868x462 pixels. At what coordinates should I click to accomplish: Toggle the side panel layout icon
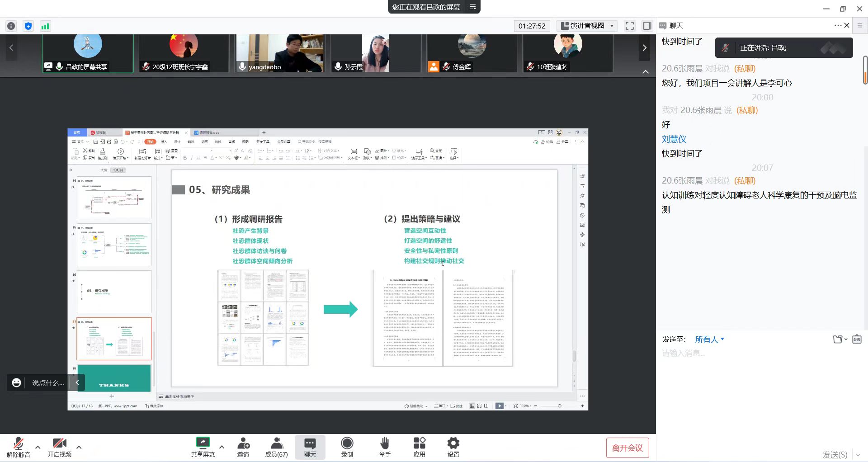click(647, 26)
